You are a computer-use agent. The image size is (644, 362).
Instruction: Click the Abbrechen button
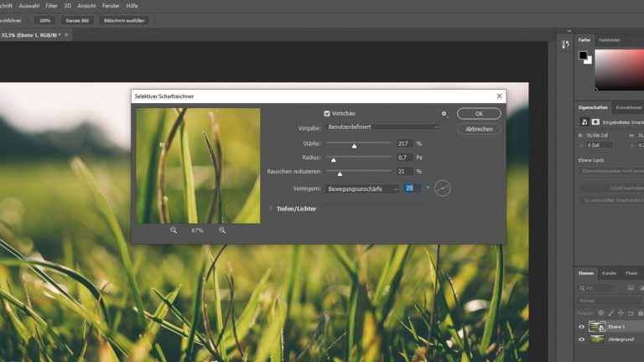[479, 129]
